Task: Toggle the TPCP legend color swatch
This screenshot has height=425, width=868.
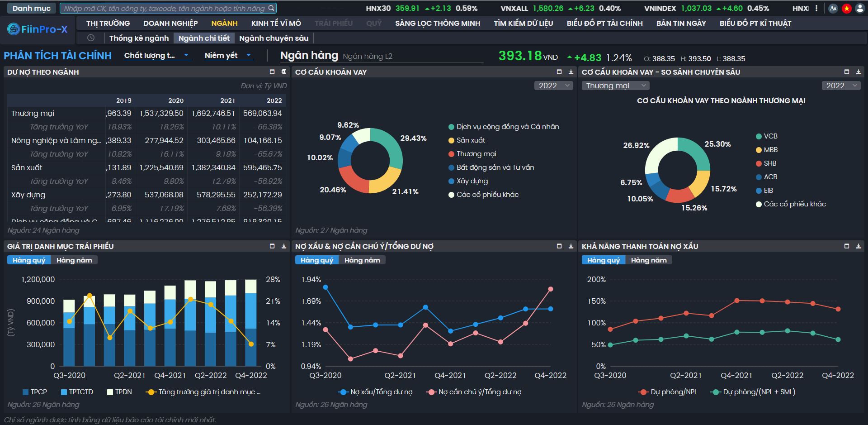Action: (26, 392)
